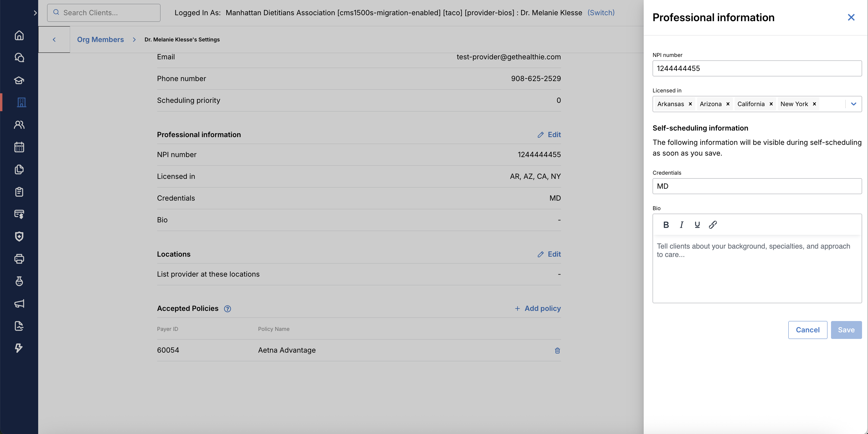Image resolution: width=868 pixels, height=434 pixels.
Task: Open Org Members breadcrumb
Action: click(x=101, y=39)
